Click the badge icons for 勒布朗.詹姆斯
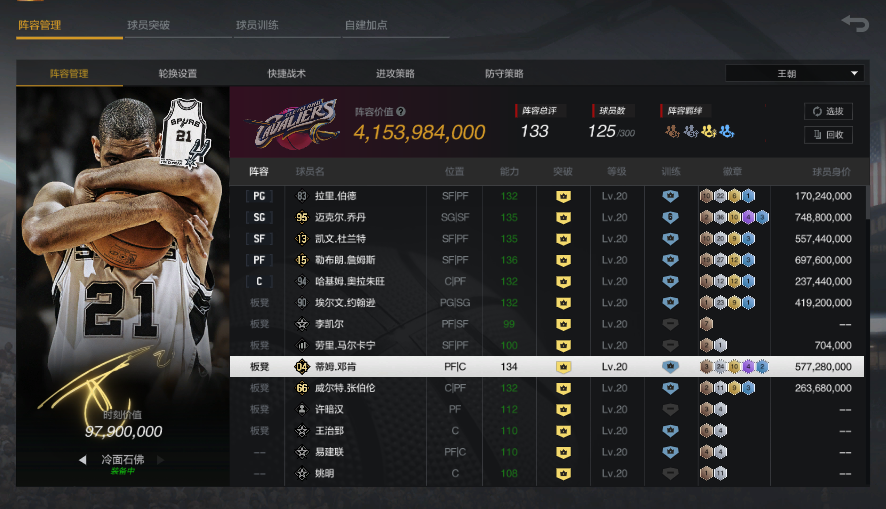Viewport: 886px width, 509px height. (x=727, y=260)
